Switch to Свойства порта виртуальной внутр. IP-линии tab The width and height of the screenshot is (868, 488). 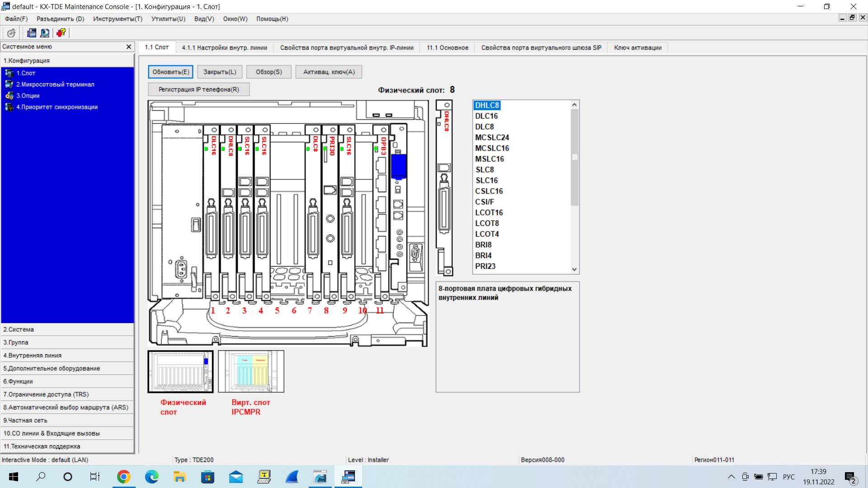(x=347, y=47)
